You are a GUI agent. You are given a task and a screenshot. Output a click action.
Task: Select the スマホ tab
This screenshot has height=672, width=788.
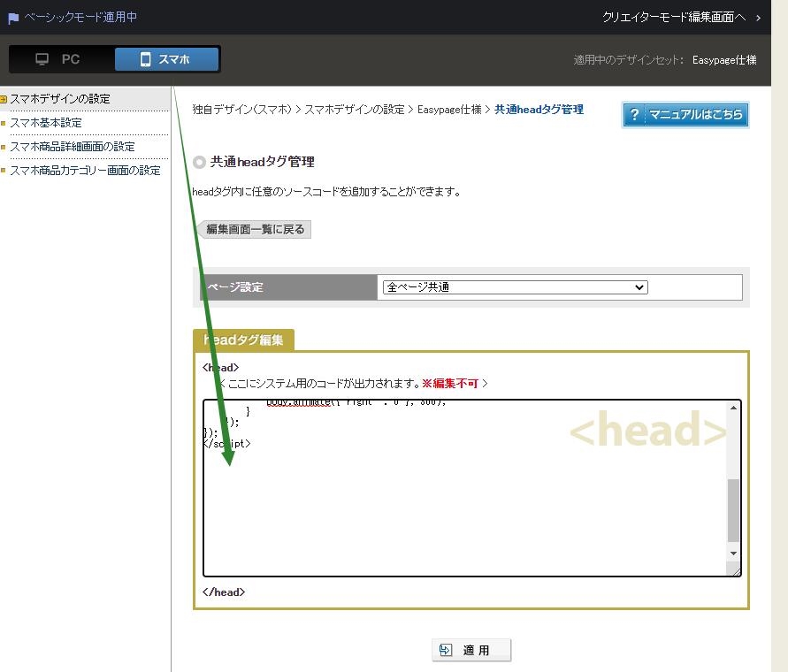pos(166,59)
